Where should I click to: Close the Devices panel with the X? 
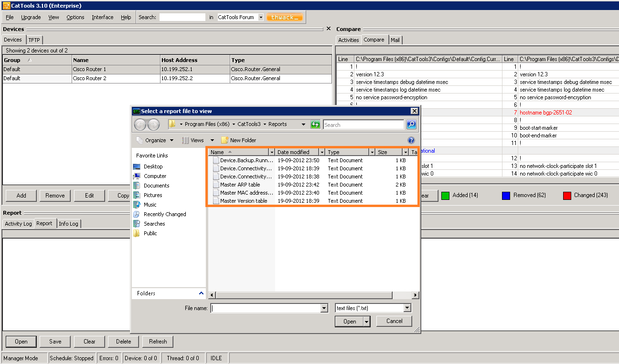[x=329, y=29]
